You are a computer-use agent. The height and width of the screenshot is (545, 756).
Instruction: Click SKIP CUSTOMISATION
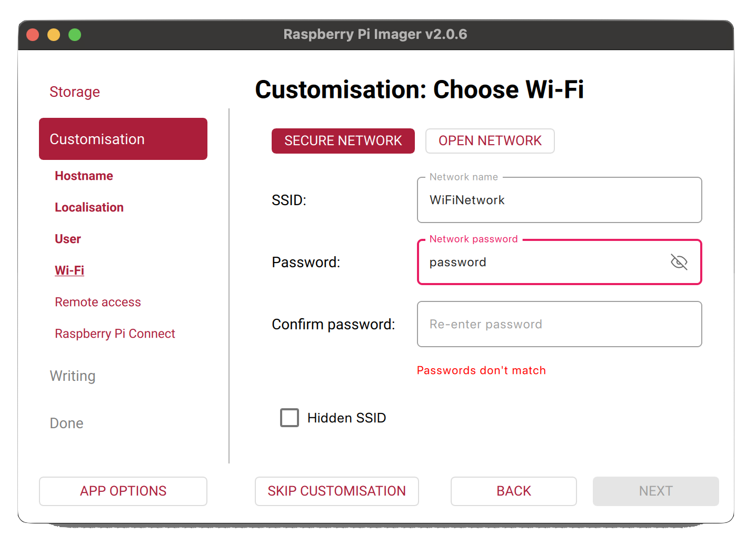(336, 491)
